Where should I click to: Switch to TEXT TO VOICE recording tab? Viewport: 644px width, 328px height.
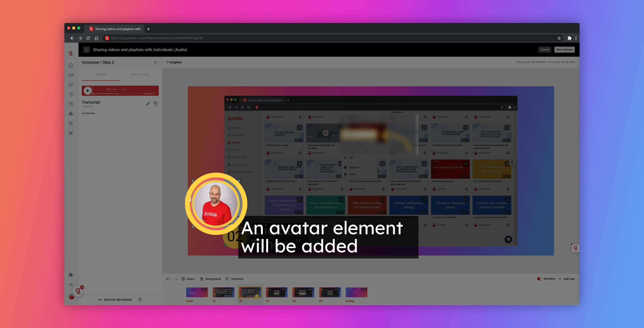click(x=139, y=74)
